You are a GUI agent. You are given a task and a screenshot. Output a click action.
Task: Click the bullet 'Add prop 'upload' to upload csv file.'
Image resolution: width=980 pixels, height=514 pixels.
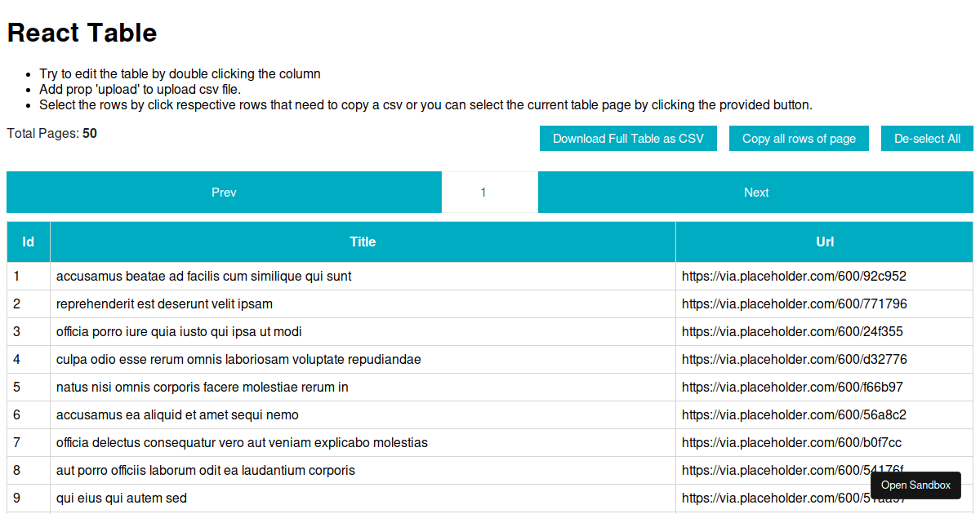click(140, 90)
